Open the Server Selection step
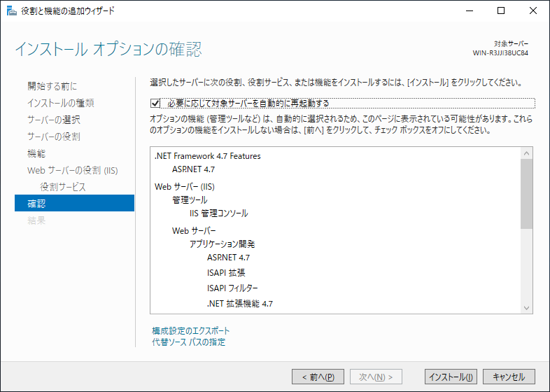The image size is (550, 392). pyautogui.click(x=54, y=120)
